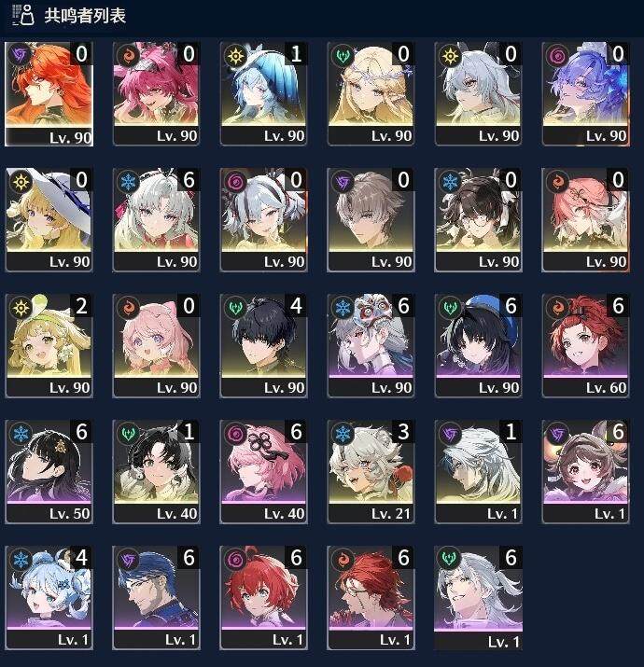Choose the black-haired boy with chain 4

[263, 345]
